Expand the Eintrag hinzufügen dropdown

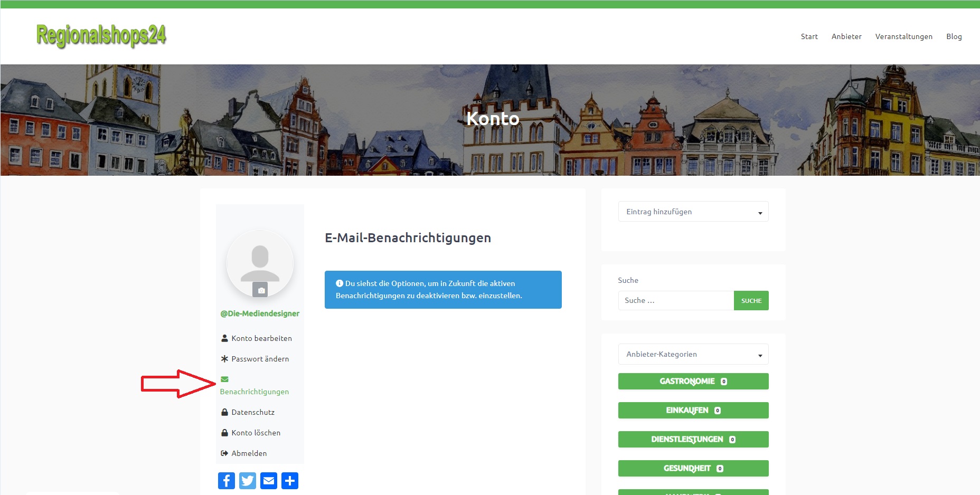(x=693, y=212)
